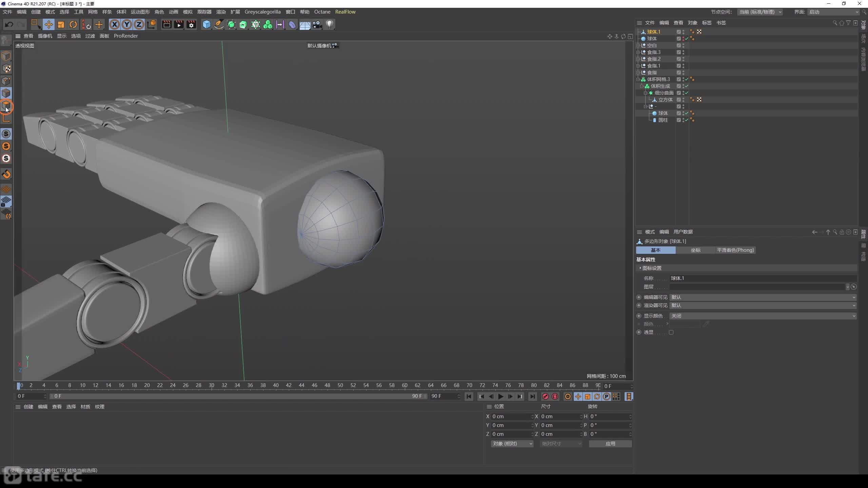Go to end of animation
This screenshot has height=488, width=868.
coord(532,396)
